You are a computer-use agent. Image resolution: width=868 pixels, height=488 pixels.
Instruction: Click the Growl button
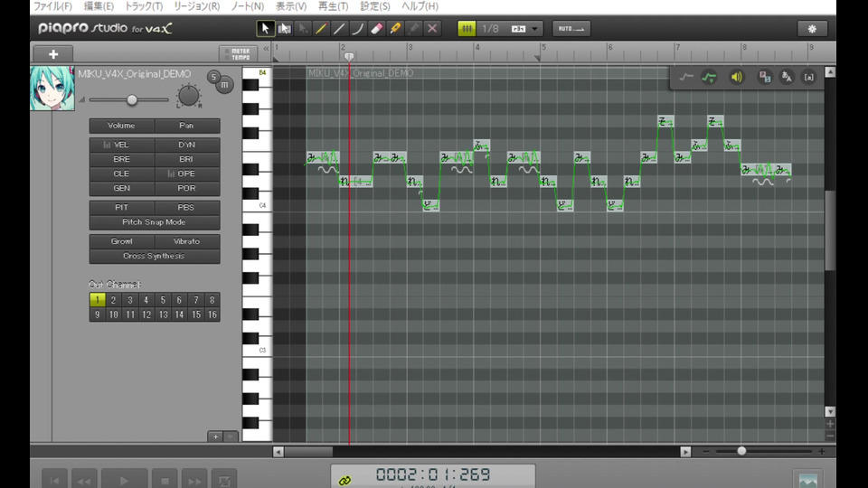pos(122,242)
